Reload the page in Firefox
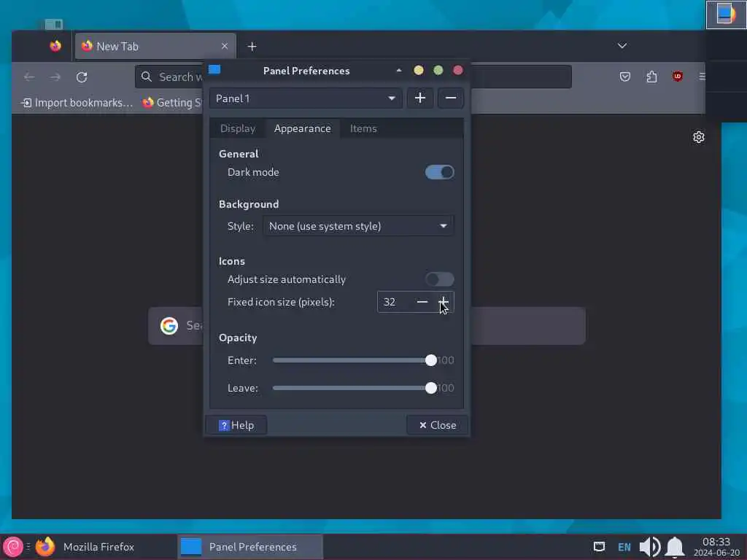The height and width of the screenshot is (560, 747). point(82,77)
